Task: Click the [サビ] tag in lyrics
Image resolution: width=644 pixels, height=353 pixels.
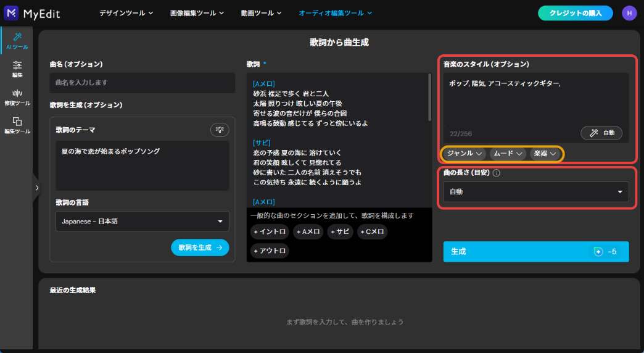Action: [262, 143]
